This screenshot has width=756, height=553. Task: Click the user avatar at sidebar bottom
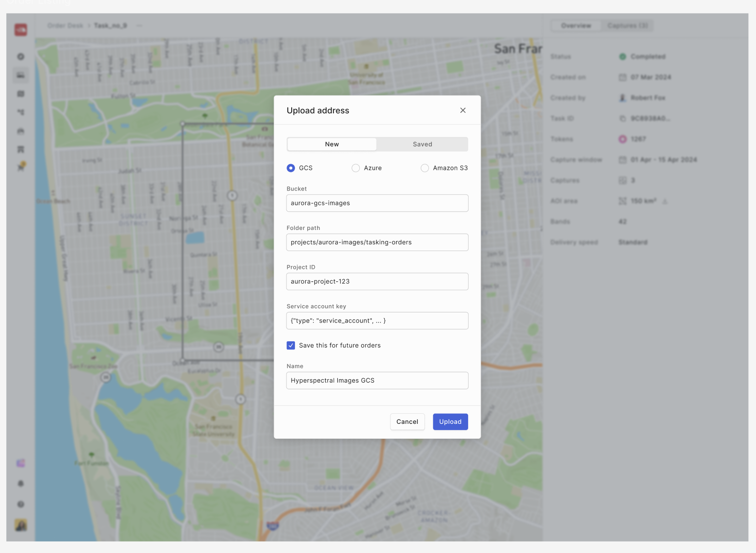coord(21,525)
